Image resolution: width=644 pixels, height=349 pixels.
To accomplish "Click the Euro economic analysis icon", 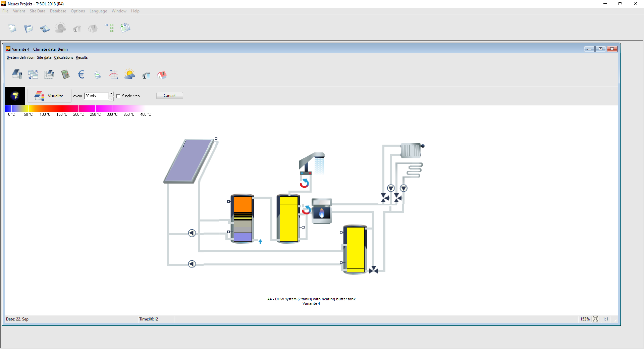I will tap(81, 74).
